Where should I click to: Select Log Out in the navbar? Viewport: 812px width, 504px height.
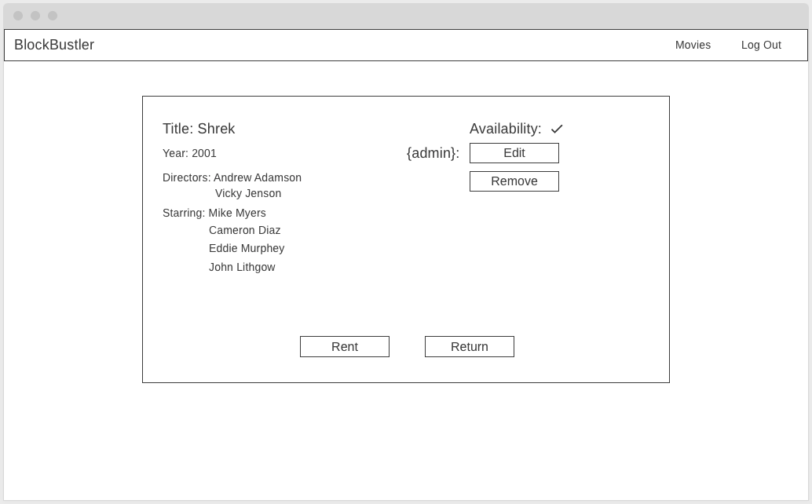(x=761, y=45)
